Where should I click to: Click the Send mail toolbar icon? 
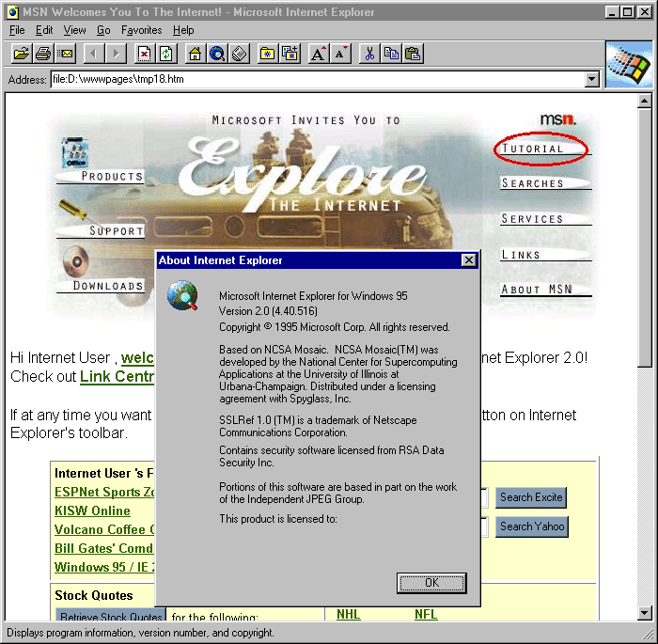pyautogui.click(x=66, y=54)
